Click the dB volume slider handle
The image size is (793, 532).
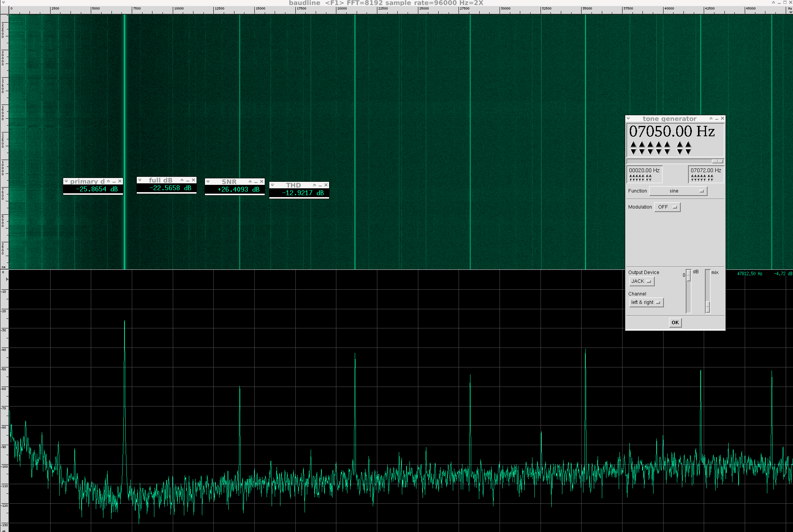pyautogui.click(x=688, y=276)
